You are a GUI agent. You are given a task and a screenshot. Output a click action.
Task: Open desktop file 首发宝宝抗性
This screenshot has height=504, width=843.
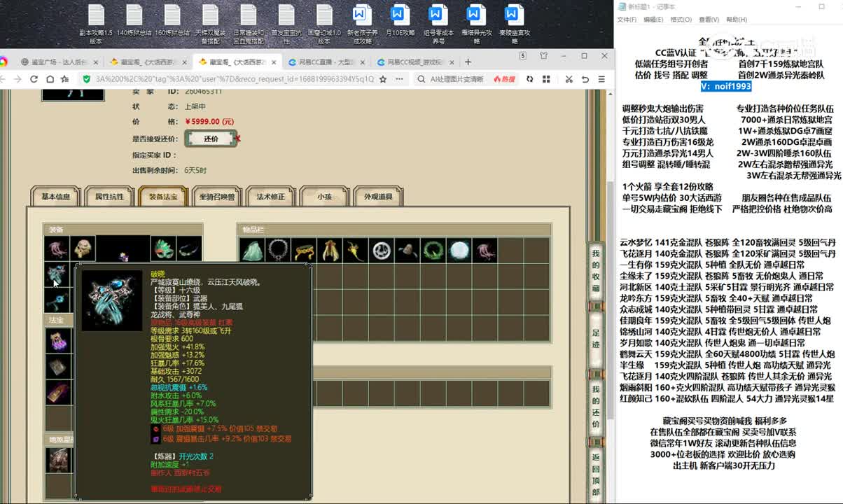286,25
